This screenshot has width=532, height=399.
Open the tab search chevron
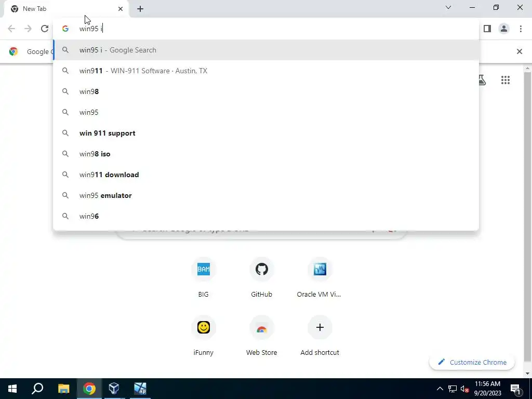(448, 7)
